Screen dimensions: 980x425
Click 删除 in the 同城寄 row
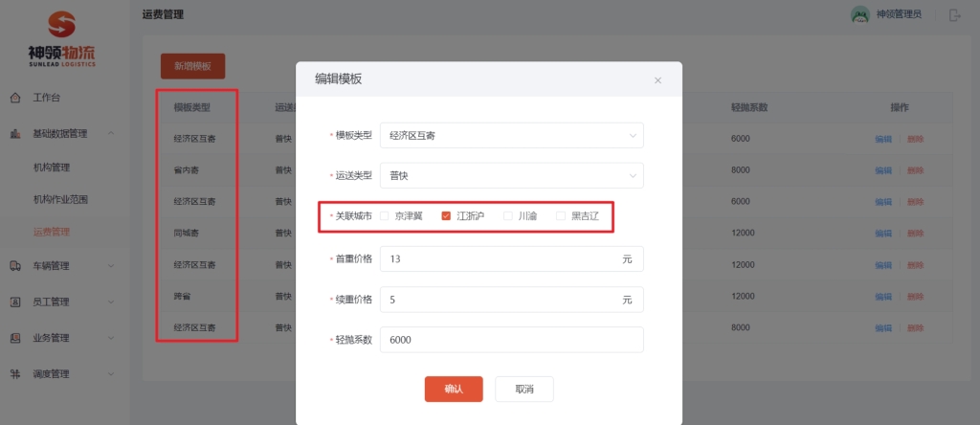[x=915, y=234]
